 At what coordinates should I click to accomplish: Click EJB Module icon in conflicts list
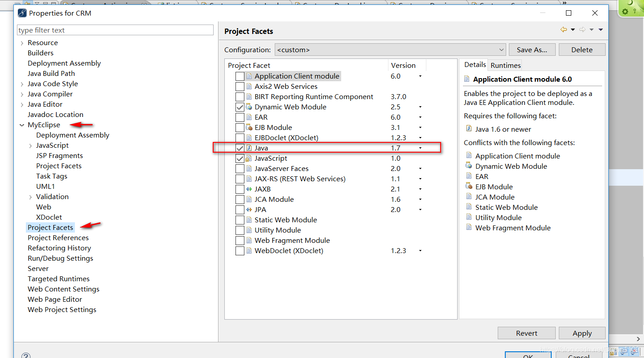(x=469, y=187)
